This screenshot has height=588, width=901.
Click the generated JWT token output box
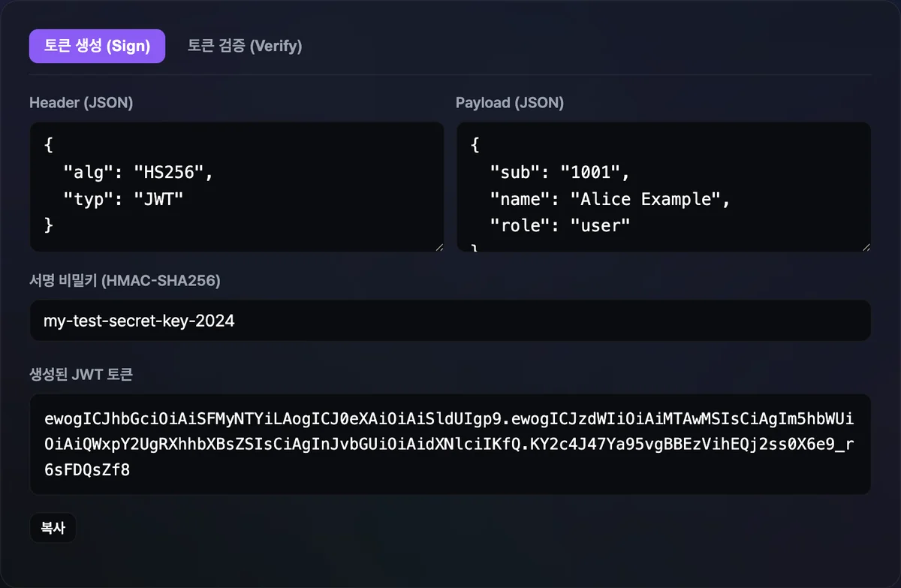(x=450, y=445)
